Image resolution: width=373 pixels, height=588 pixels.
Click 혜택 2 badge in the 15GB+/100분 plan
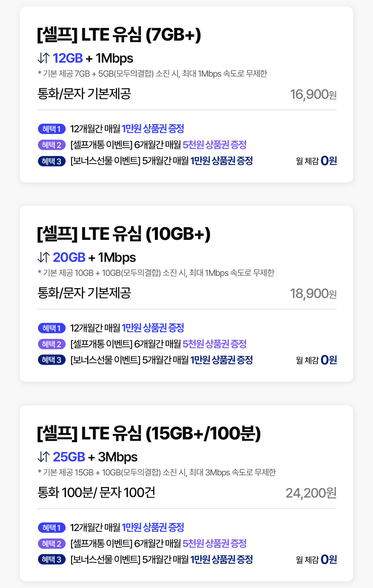tap(52, 544)
